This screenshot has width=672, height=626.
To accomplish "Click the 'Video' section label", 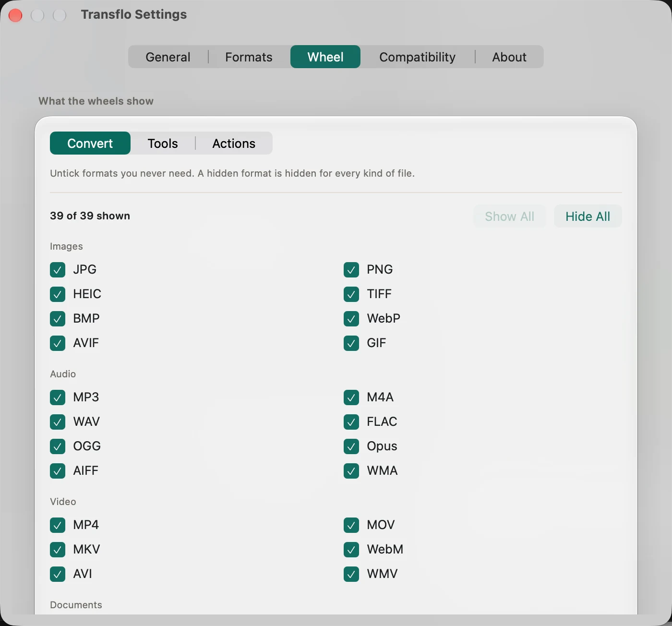I will pyautogui.click(x=63, y=502).
